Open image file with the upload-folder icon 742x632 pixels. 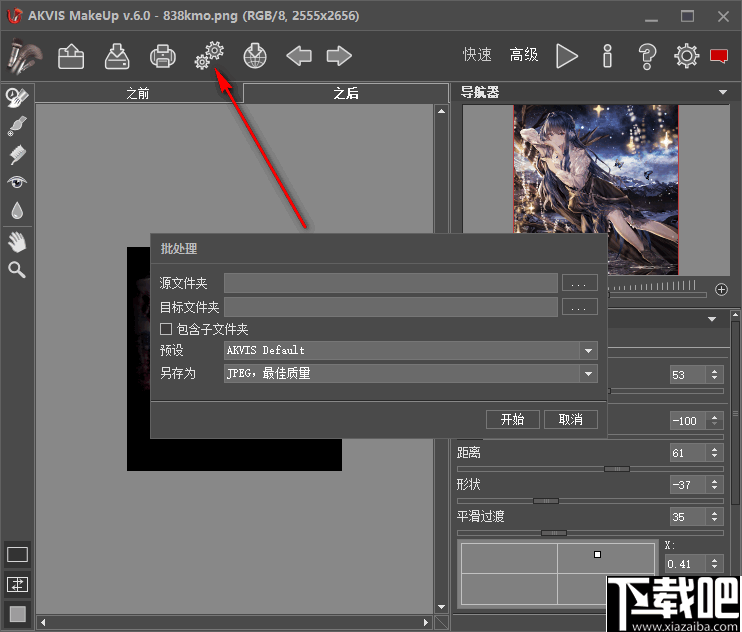(71, 56)
